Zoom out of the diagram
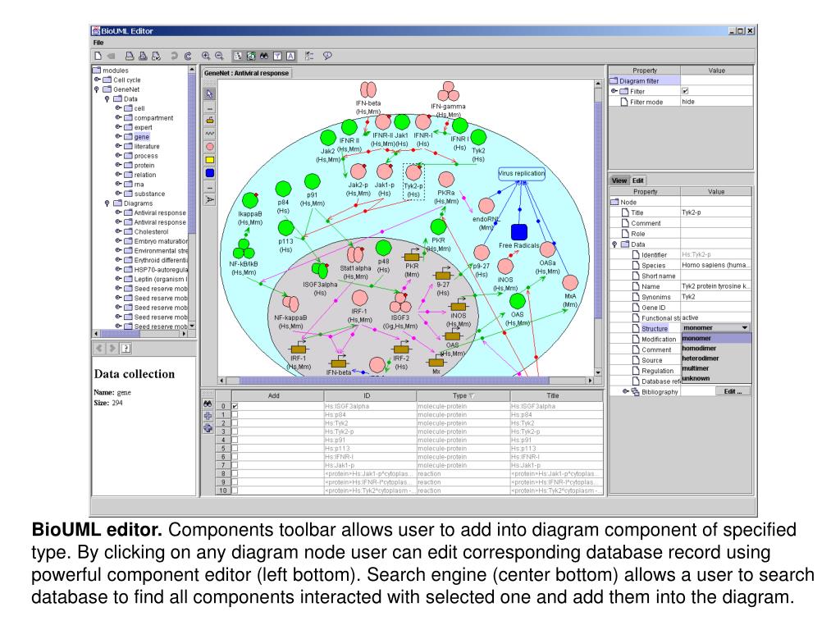The image size is (840, 630). click(x=219, y=56)
